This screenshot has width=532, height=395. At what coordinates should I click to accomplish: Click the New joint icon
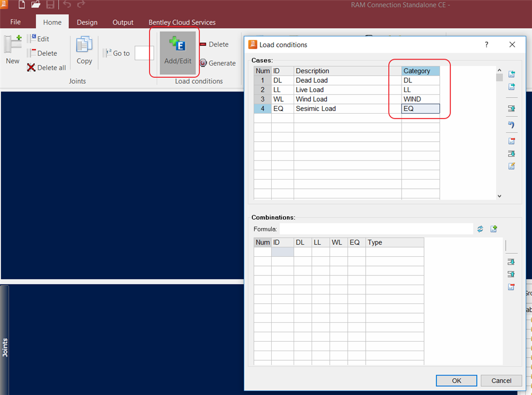[13, 45]
